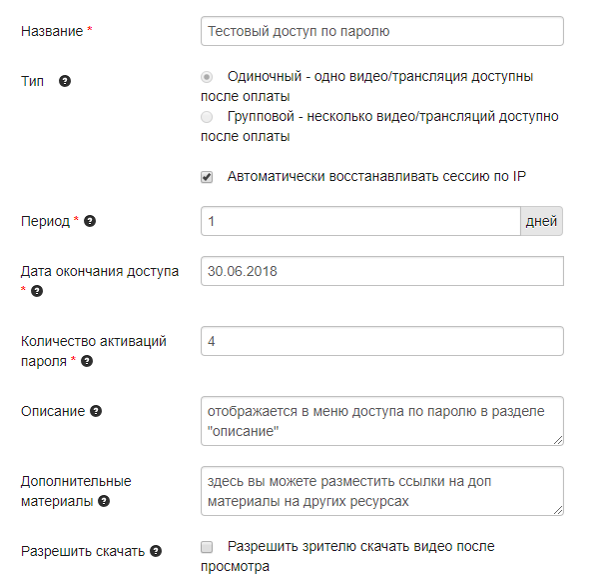The image size is (600, 584).
Task: Click inside the Описание text area
Action: point(381,420)
